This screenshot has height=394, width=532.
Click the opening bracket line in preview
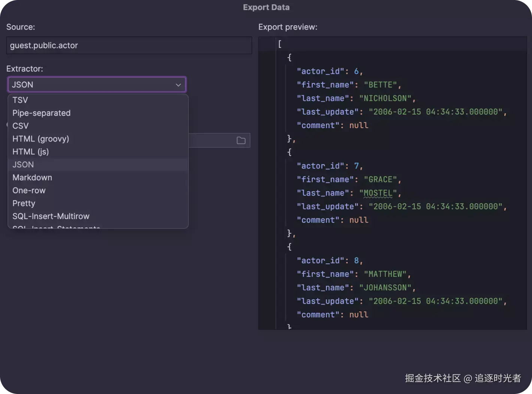(280, 44)
